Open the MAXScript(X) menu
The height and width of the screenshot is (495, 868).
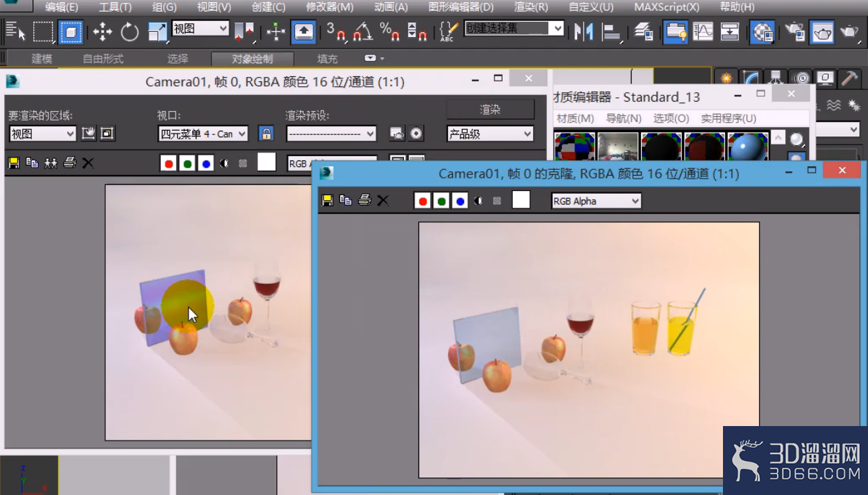pyautogui.click(x=666, y=7)
